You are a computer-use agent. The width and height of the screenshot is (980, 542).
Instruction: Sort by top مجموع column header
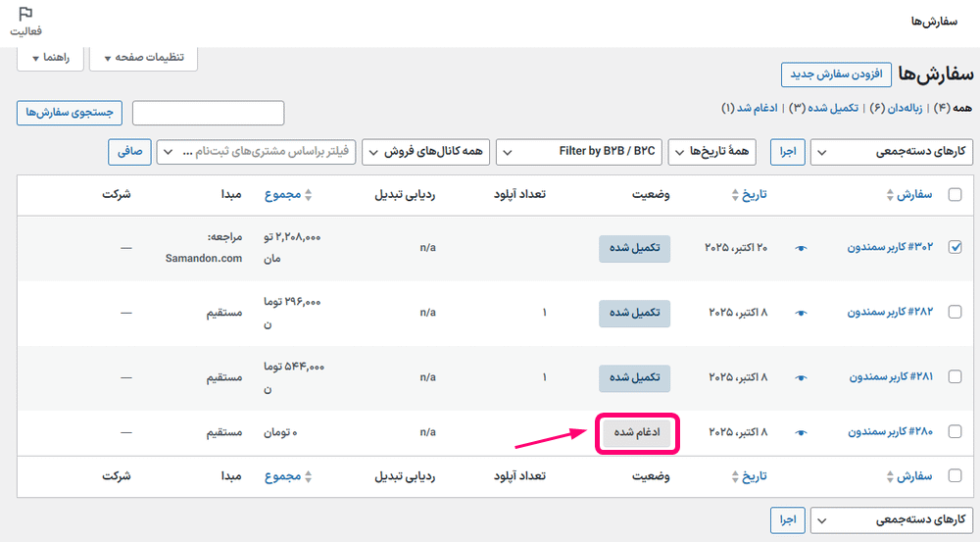click(282, 194)
